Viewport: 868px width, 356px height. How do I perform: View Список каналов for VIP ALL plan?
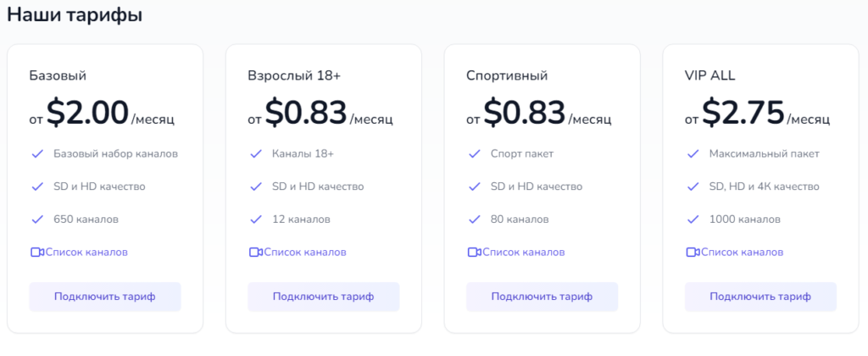tap(743, 252)
